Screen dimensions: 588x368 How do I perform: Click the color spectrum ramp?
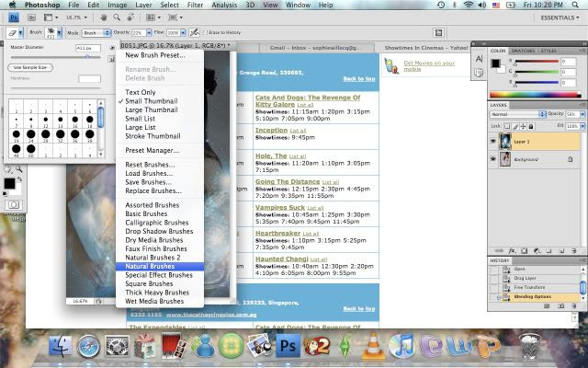[x=535, y=94]
